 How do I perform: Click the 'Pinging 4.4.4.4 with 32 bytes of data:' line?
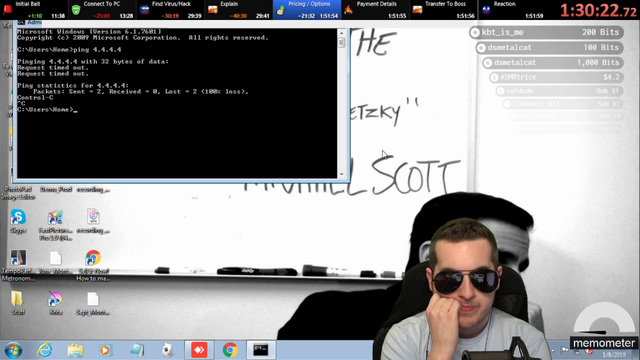[x=93, y=62]
